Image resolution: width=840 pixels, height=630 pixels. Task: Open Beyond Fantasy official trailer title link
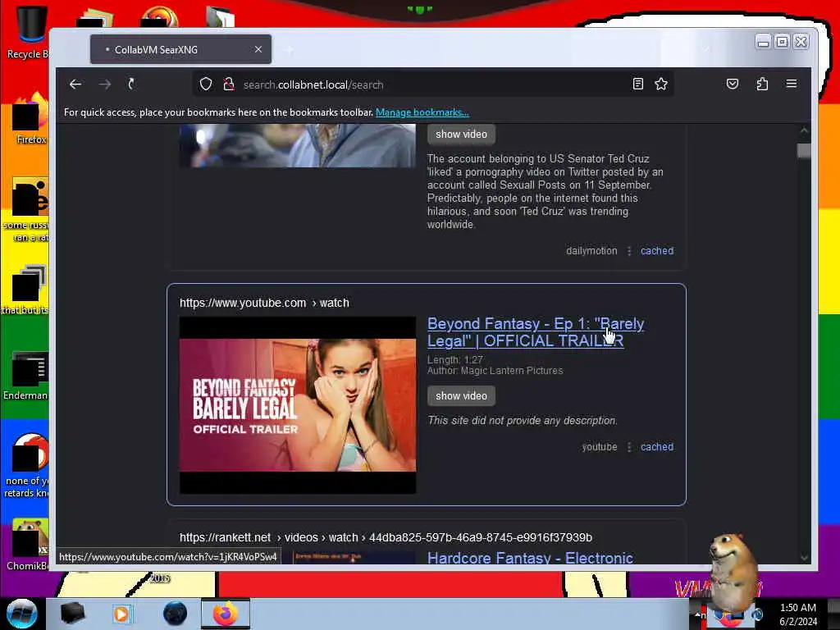click(536, 332)
